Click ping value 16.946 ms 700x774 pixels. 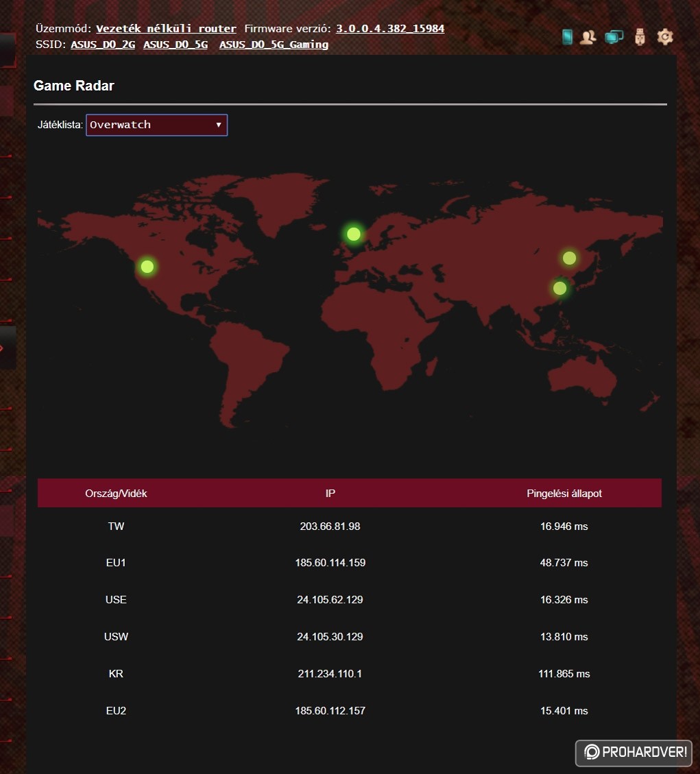click(x=564, y=527)
